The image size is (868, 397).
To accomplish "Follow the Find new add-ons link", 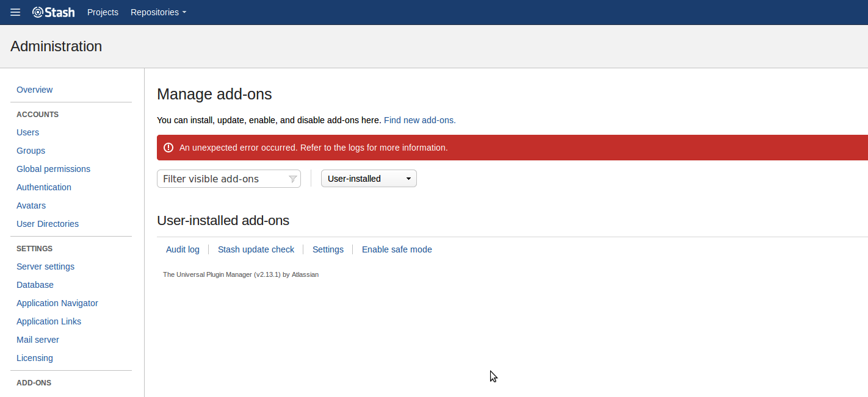I will point(420,120).
